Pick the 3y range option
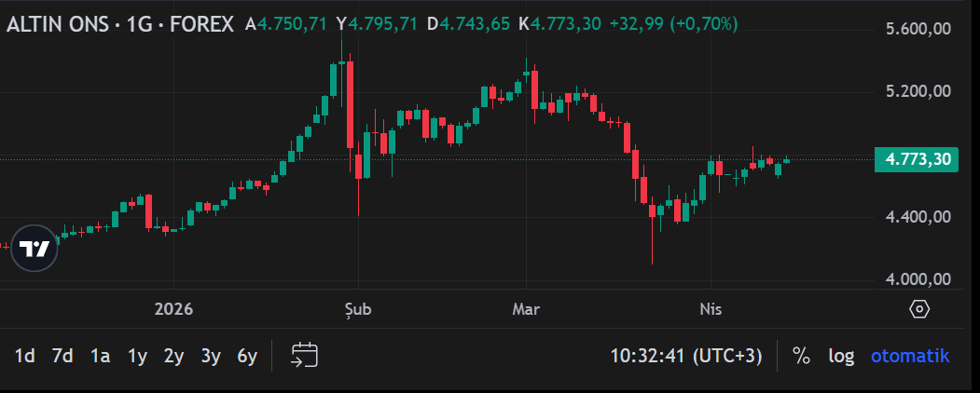This screenshot has width=980, height=393. 211,356
